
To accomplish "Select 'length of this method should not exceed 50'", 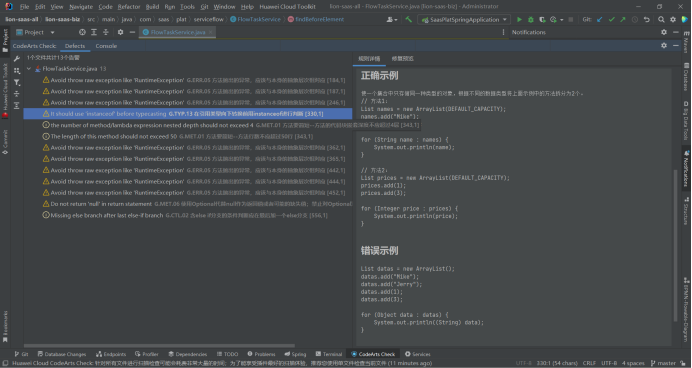I will coord(188,136).
